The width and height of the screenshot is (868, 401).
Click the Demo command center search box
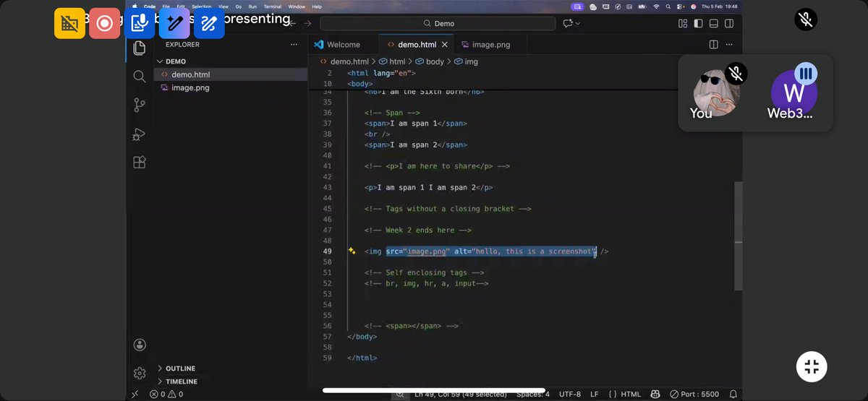pos(438,23)
